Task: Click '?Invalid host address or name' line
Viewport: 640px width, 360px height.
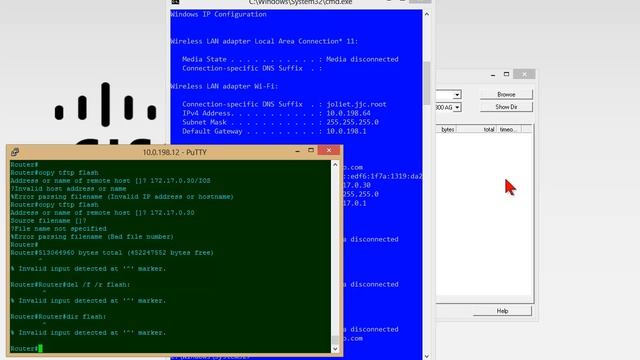Action: click(69, 189)
